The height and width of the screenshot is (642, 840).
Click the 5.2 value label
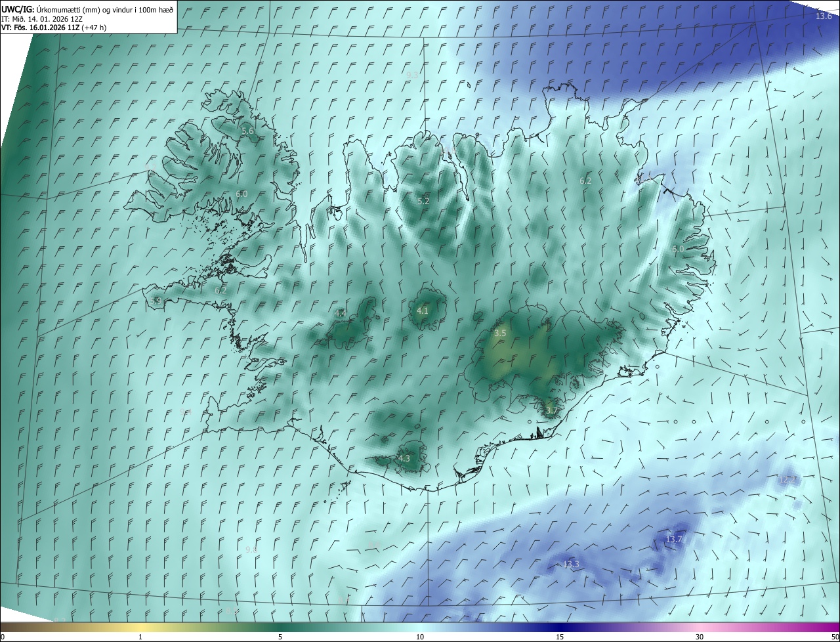coord(423,201)
